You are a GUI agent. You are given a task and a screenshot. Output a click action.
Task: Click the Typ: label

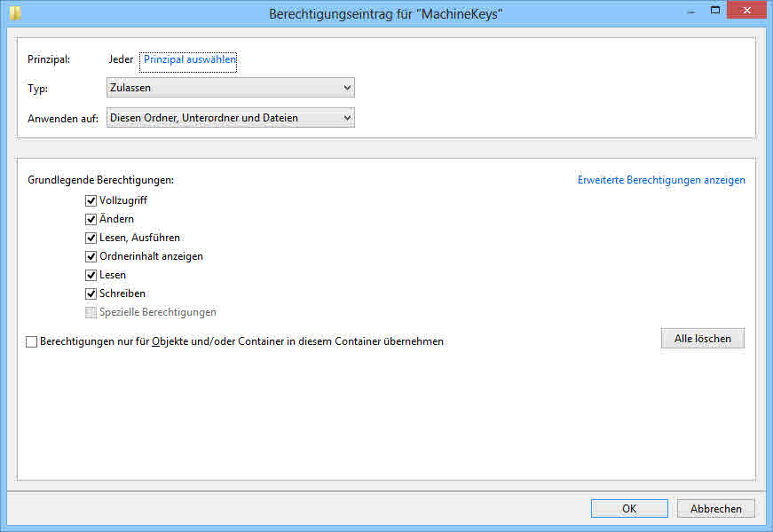[x=37, y=89]
